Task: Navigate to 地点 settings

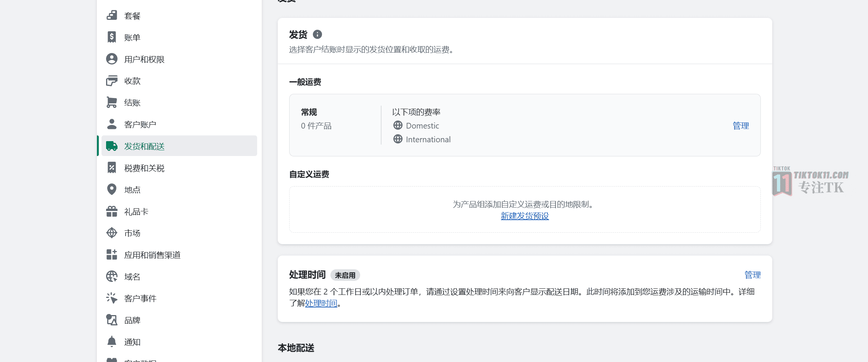Action: 179,190
